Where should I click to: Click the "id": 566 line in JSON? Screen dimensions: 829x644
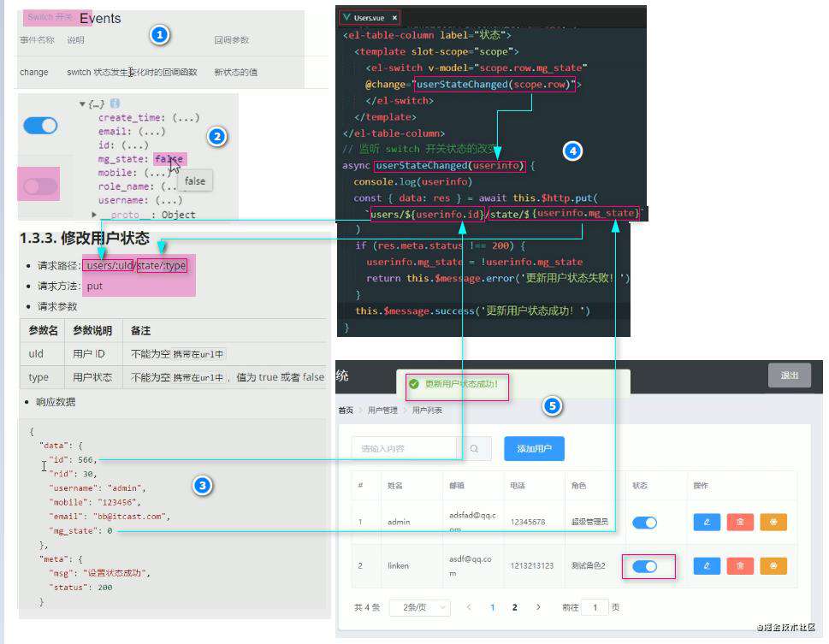click(73, 459)
